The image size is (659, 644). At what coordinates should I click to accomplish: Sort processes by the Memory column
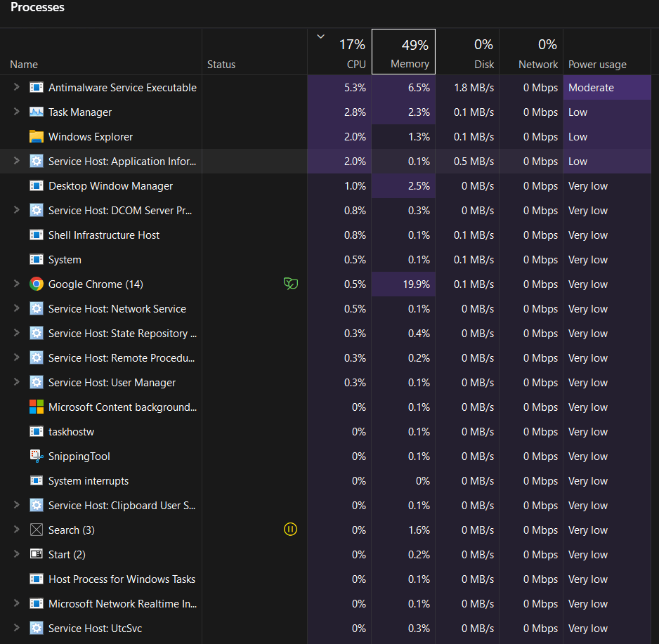coord(403,52)
